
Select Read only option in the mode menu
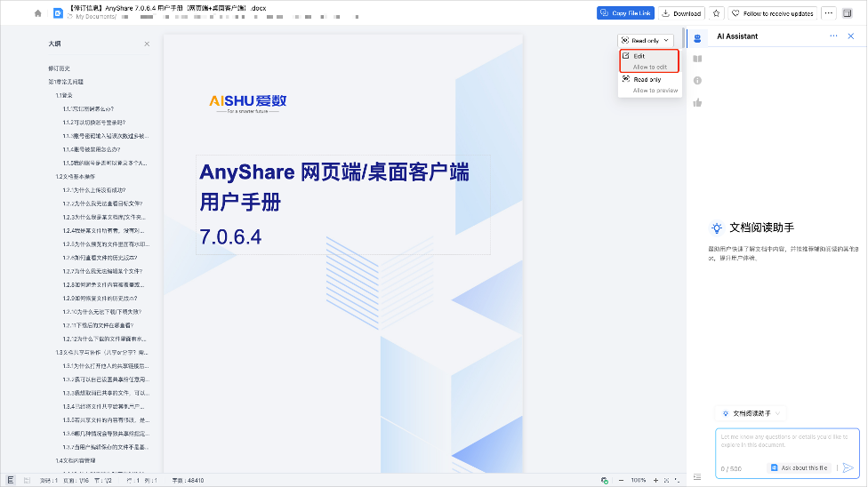(649, 84)
